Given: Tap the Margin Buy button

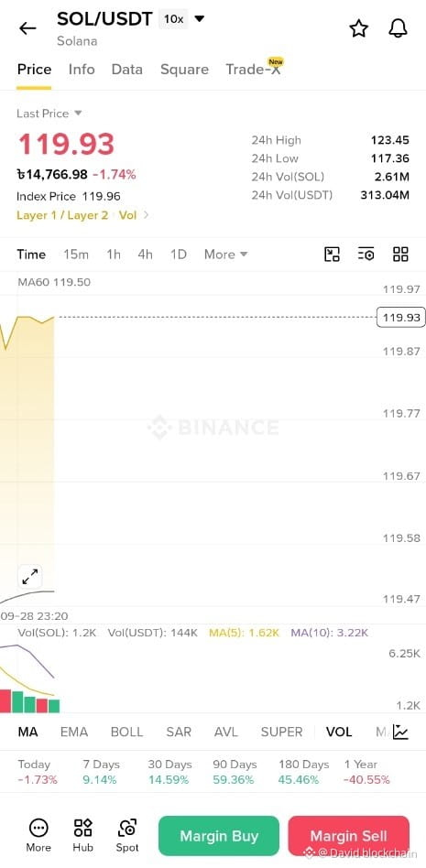Looking at the screenshot, I should (x=219, y=836).
